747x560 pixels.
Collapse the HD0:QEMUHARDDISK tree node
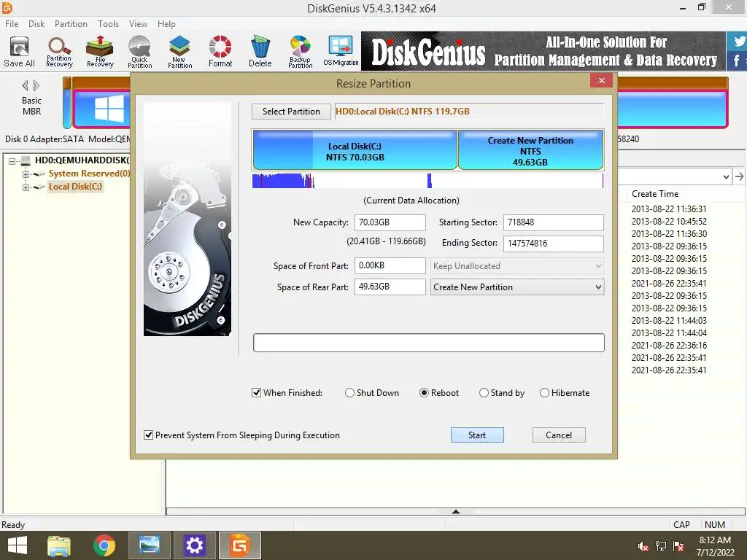point(12,161)
